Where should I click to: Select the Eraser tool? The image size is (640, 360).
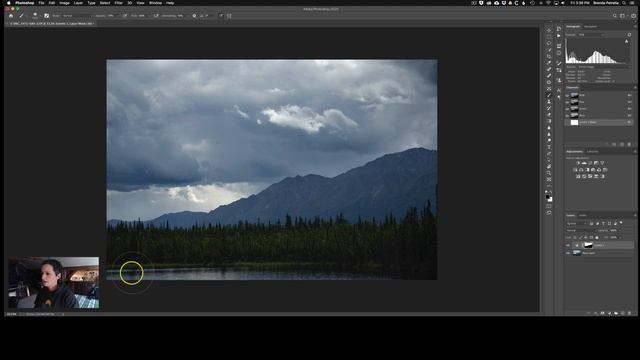549,114
